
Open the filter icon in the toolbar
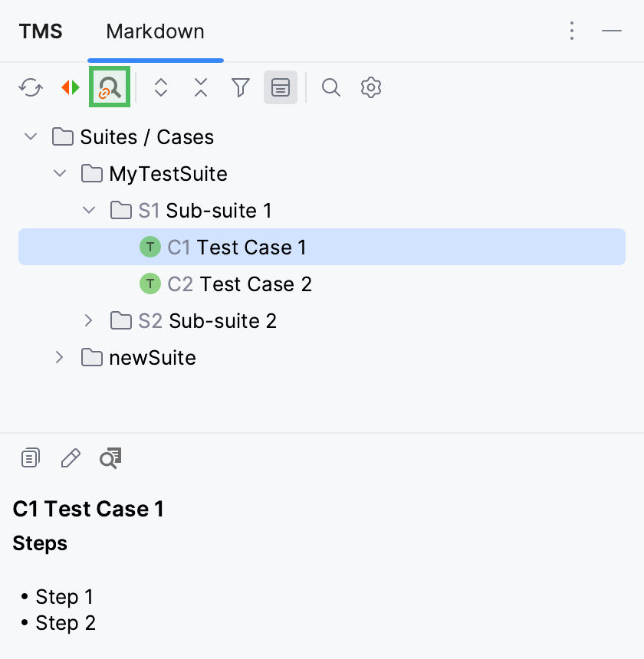coord(240,87)
